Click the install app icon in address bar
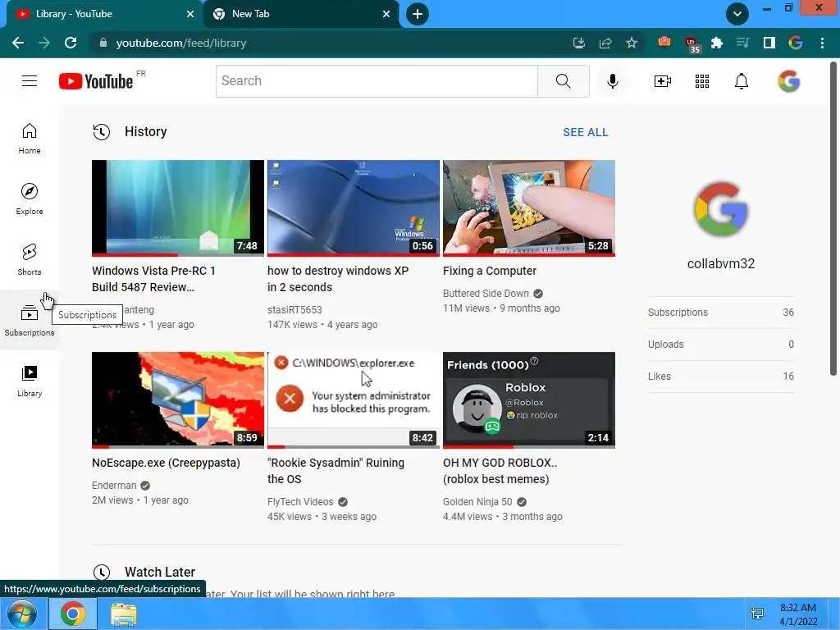 click(x=579, y=43)
